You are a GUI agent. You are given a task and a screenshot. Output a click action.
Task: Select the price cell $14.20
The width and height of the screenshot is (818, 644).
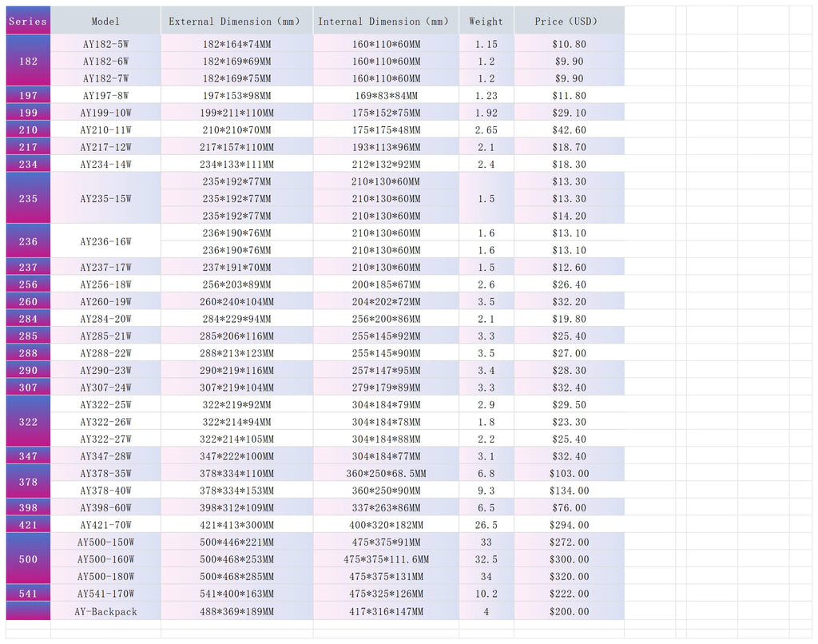(569, 216)
